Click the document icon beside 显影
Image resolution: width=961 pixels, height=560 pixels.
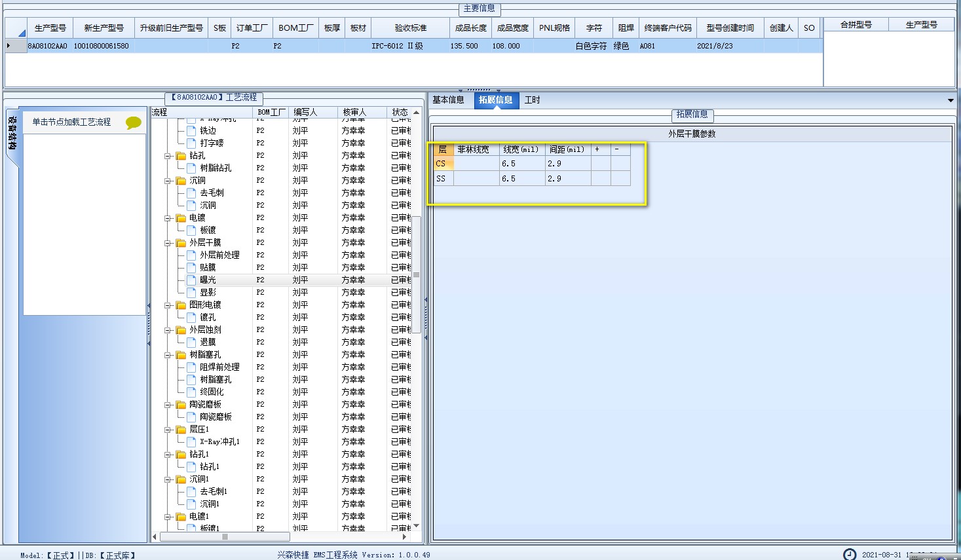click(192, 293)
